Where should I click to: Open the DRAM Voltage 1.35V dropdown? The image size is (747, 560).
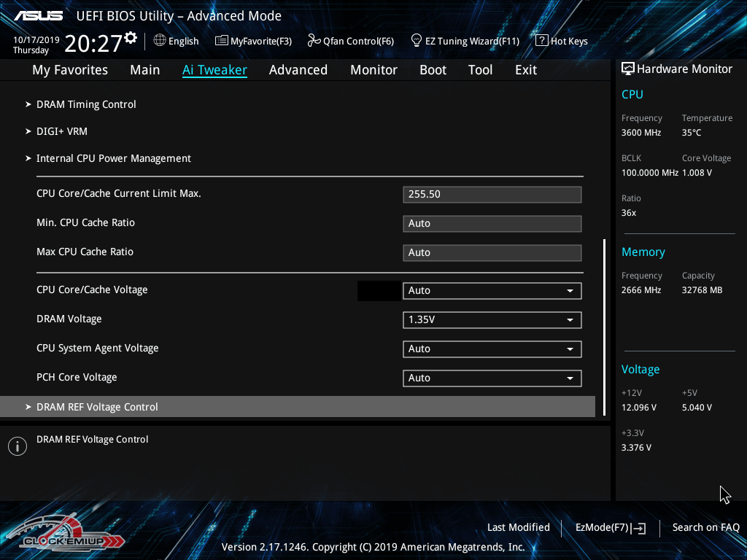pyautogui.click(x=492, y=319)
